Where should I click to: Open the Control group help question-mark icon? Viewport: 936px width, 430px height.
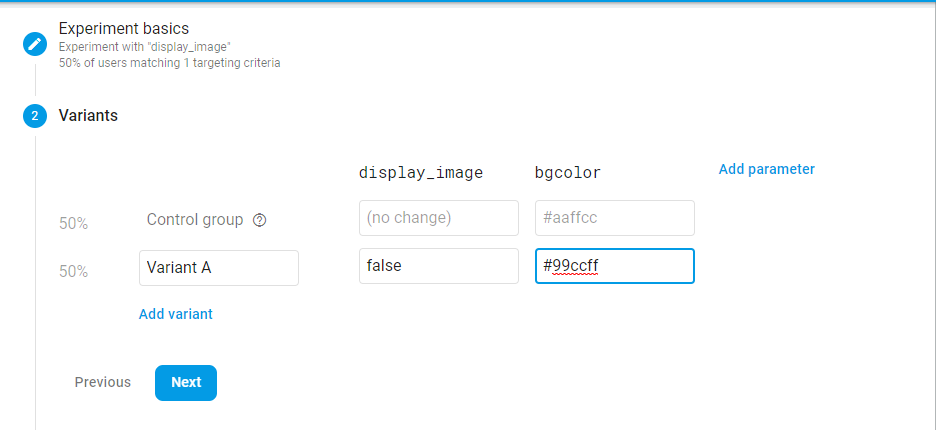pyautogui.click(x=260, y=220)
